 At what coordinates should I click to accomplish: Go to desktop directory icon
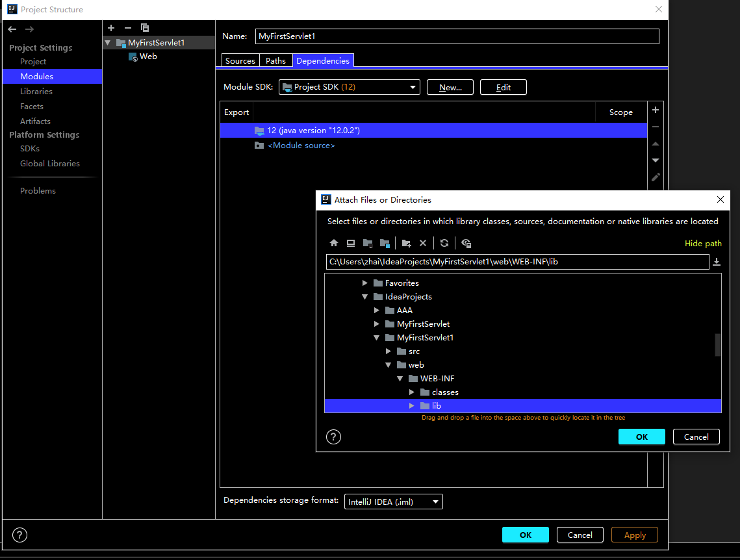pos(351,243)
